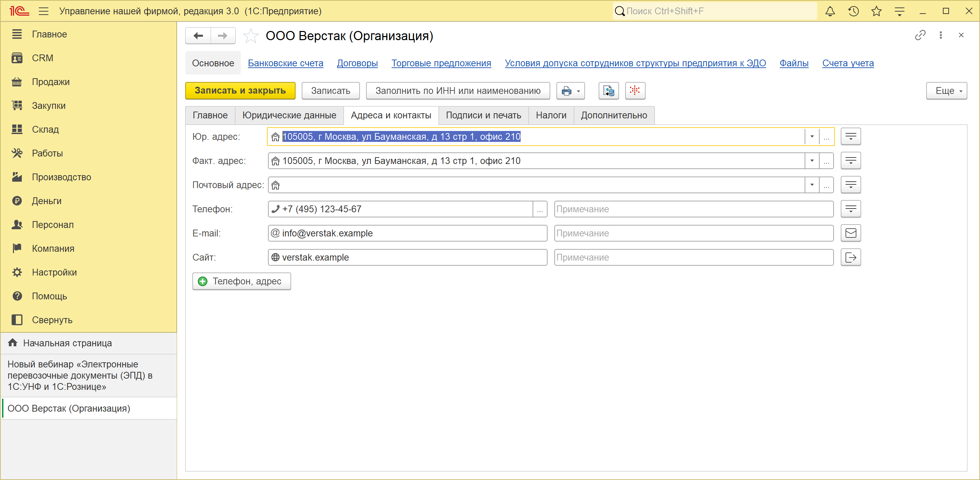This screenshot has height=480, width=980.
Task: Open the 1C main menu hamburger icon
Action: pyautogui.click(x=43, y=11)
